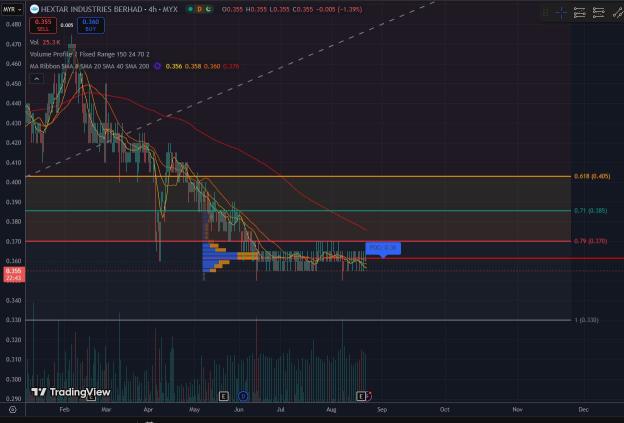Collapse the indicator legend with the chevron
This screenshot has width=624, height=423.
pyautogui.click(x=36, y=79)
